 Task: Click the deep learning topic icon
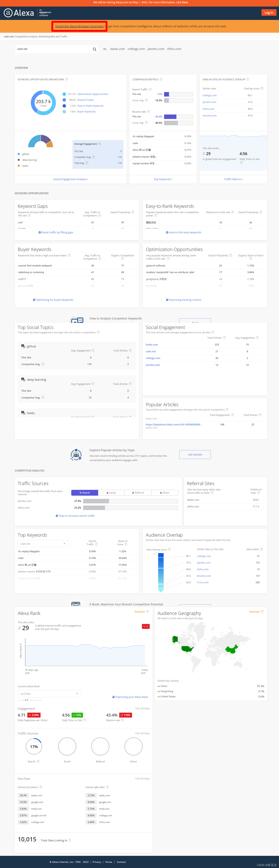pos(23,379)
